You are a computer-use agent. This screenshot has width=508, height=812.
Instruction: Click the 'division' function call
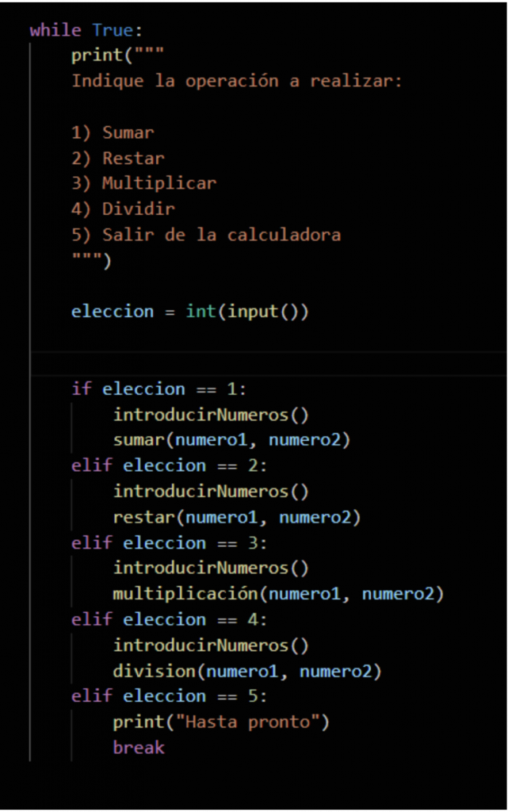pyautogui.click(x=154, y=672)
